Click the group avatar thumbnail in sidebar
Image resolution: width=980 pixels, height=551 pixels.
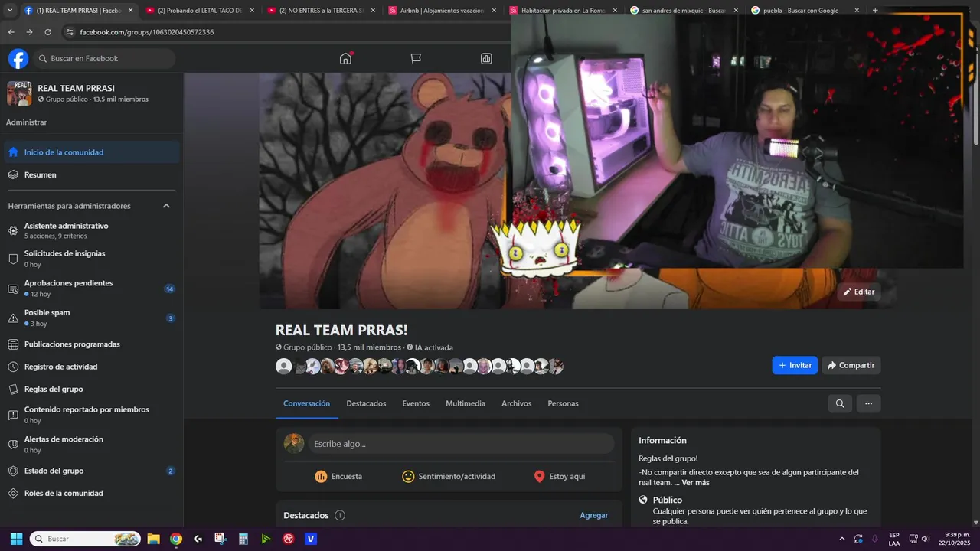(x=19, y=93)
